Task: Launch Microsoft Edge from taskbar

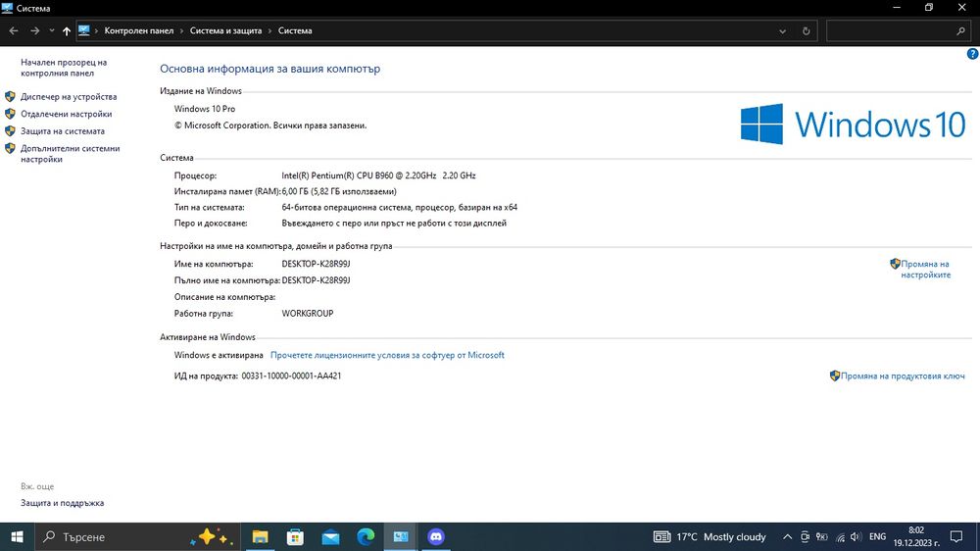Action: tap(366, 536)
